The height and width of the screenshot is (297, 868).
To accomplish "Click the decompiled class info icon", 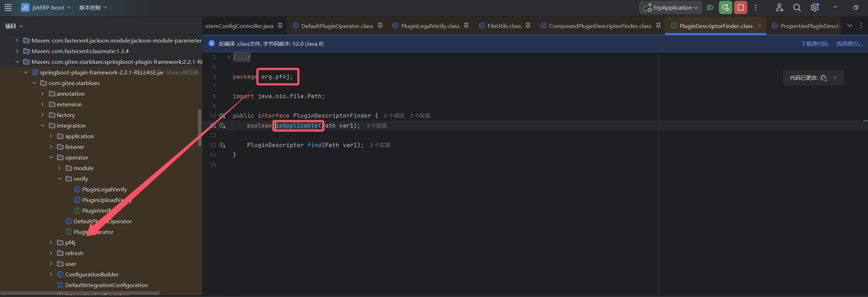I will click(x=212, y=43).
